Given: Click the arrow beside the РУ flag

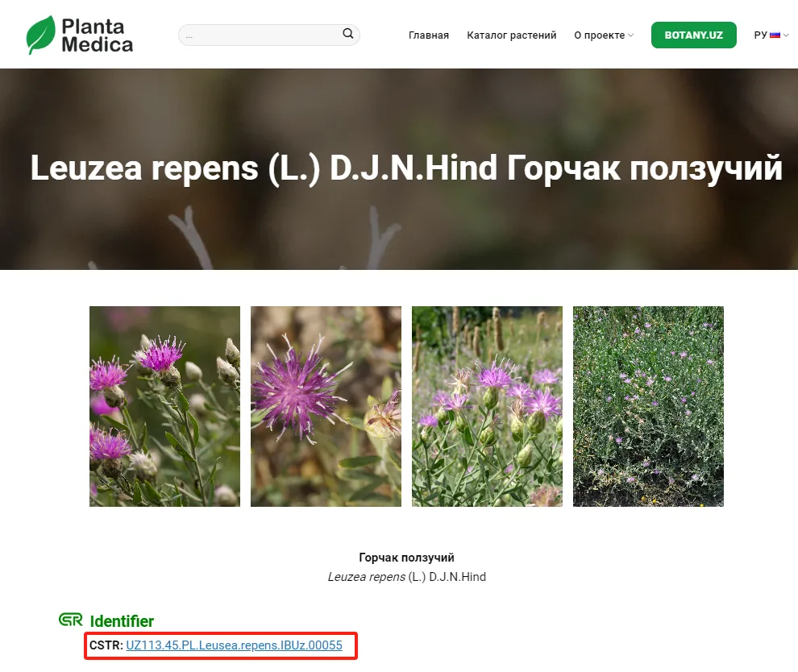Looking at the screenshot, I should pyautogui.click(x=786, y=35).
